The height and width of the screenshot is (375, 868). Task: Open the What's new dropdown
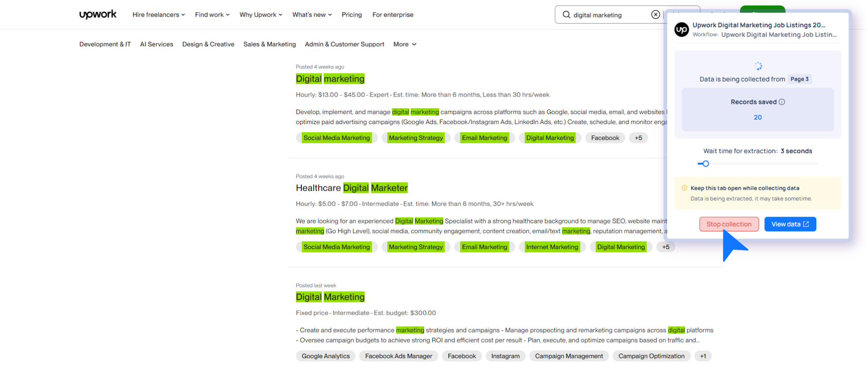coord(312,14)
